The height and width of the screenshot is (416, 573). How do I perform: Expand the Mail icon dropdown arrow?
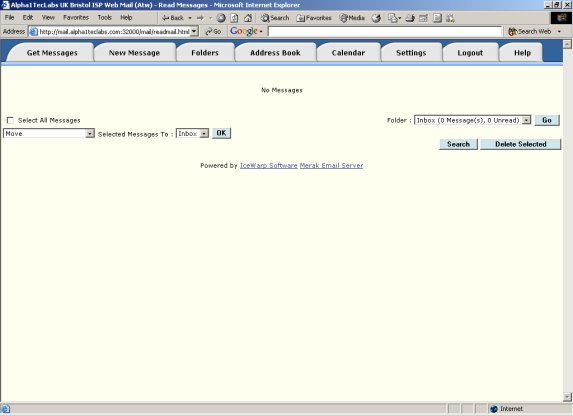399,18
